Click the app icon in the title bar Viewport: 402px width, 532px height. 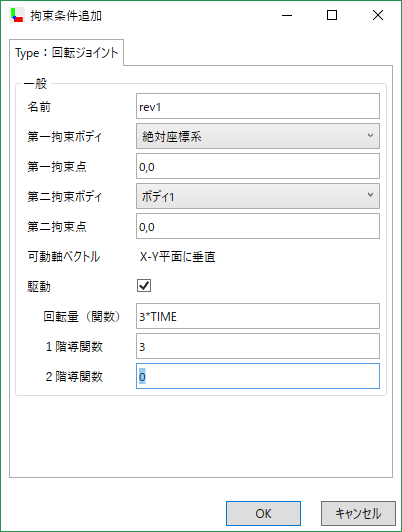[x=17, y=15]
